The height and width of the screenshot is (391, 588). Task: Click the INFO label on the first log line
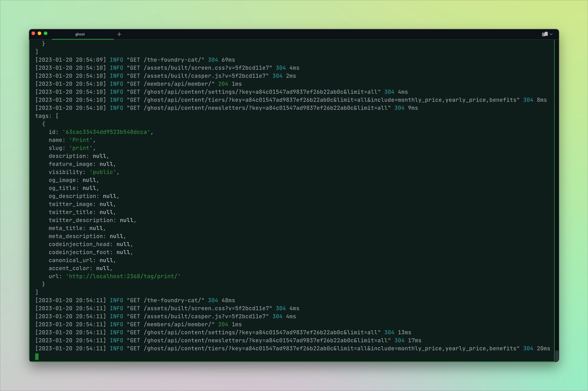116,60
